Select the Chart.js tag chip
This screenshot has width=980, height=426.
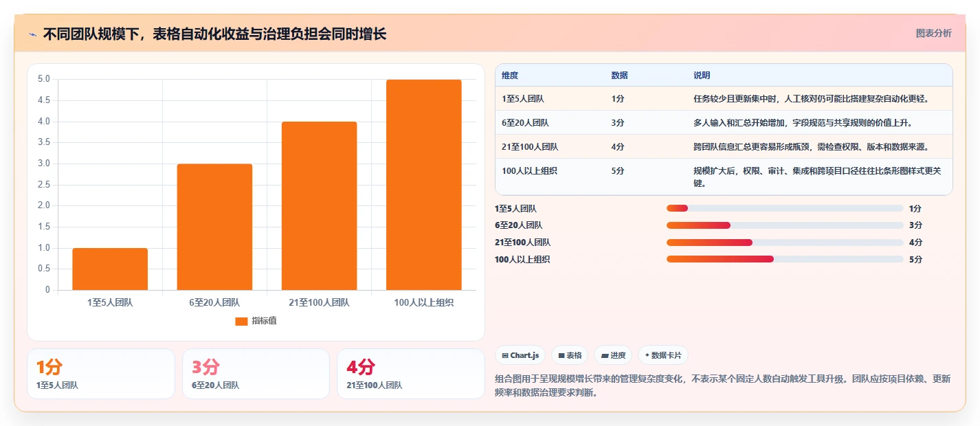tap(520, 355)
